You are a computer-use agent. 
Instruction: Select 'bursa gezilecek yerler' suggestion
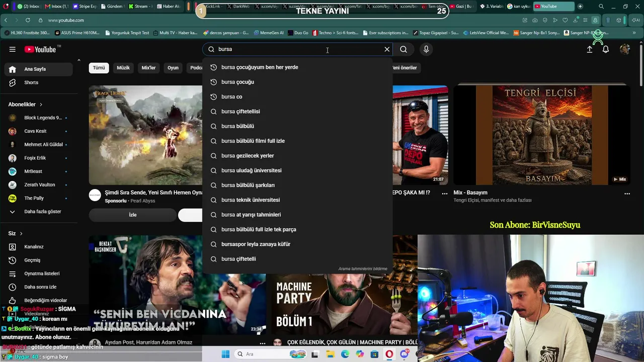[x=297, y=156]
